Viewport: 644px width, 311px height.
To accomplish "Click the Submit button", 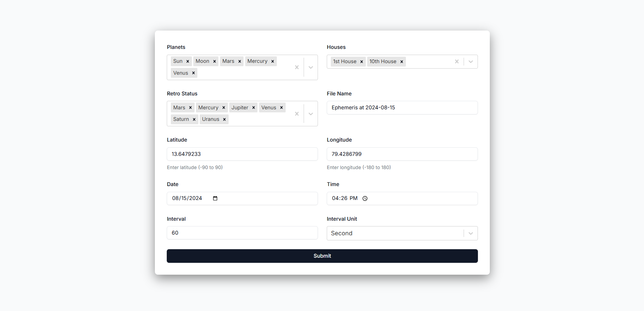I will point(322,256).
